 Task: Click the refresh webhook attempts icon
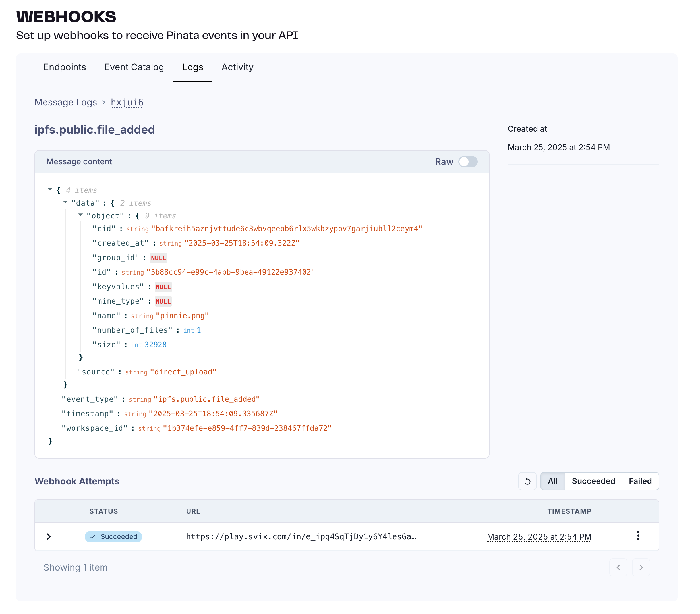(527, 481)
